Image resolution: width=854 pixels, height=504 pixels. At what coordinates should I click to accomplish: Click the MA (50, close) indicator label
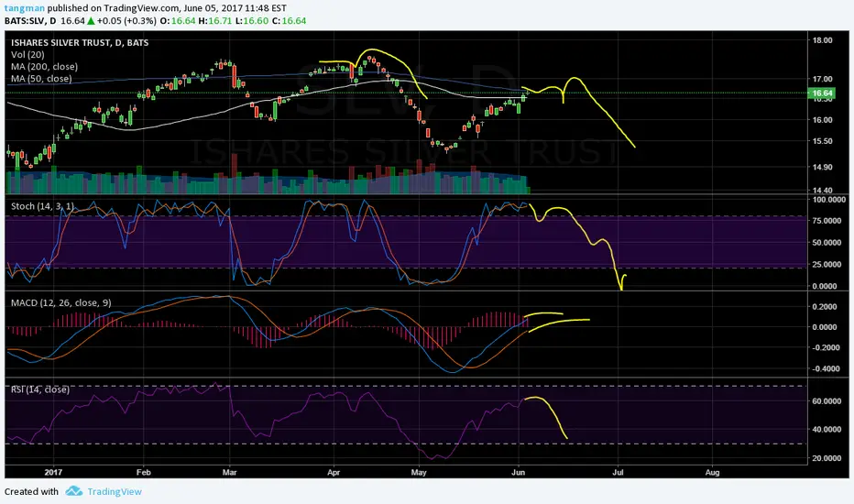(x=41, y=79)
